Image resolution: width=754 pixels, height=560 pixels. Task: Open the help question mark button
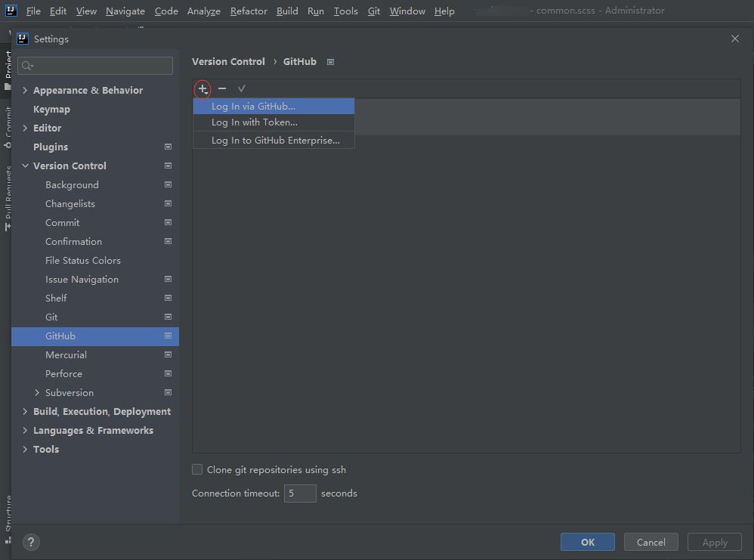(31, 542)
